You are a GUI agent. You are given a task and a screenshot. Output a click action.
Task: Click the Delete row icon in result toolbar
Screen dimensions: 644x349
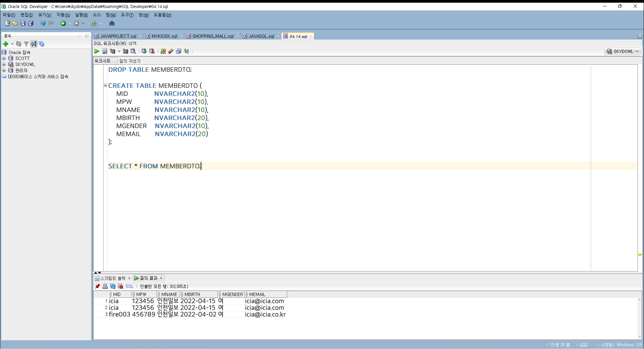(120, 286)
